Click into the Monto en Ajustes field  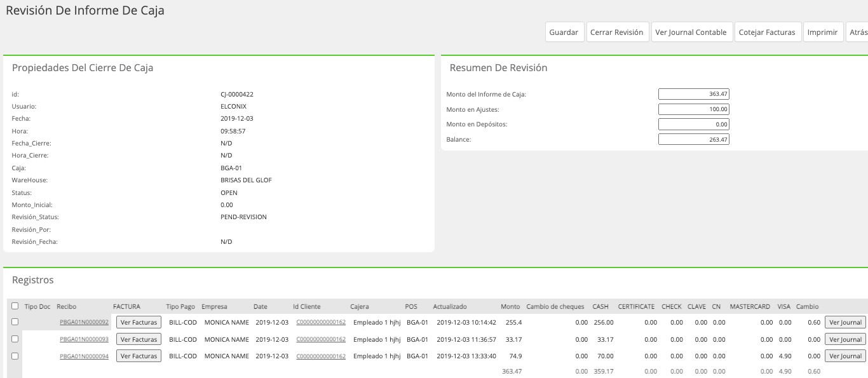click(x=694, y=109)
